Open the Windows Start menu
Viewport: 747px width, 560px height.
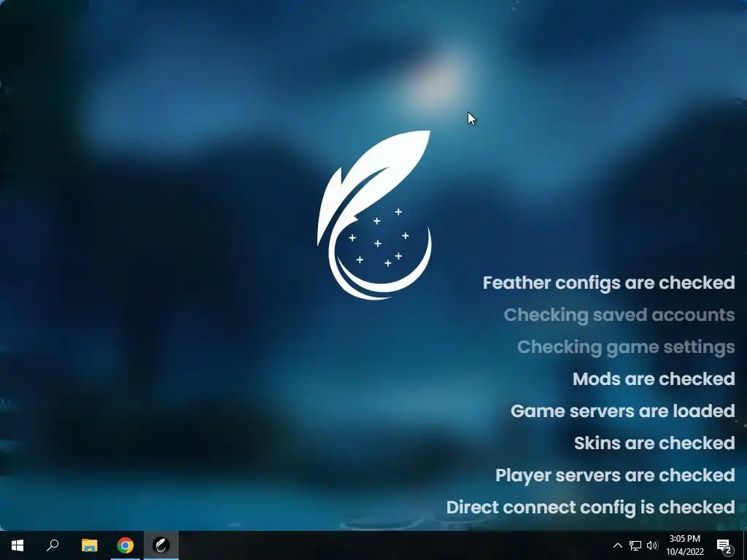(x=18, y=545)
